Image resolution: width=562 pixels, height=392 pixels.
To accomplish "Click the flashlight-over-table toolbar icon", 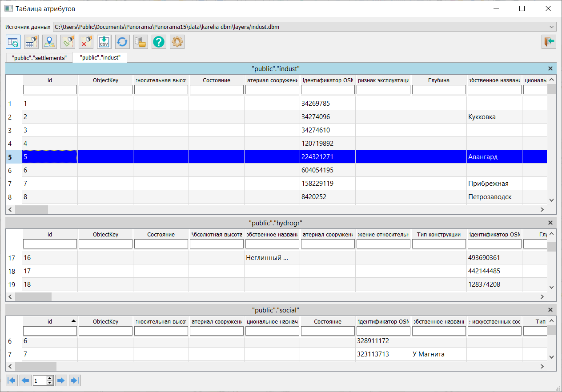I will coord(31,42).
